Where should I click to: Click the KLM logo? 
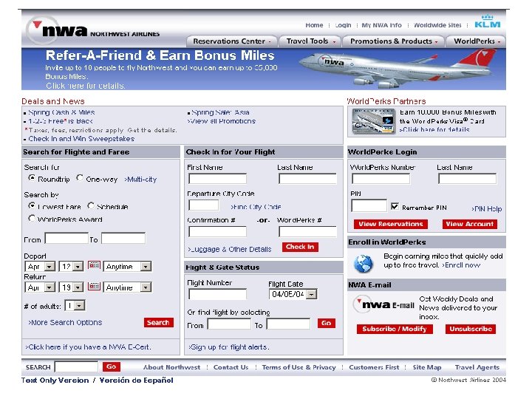487,21
